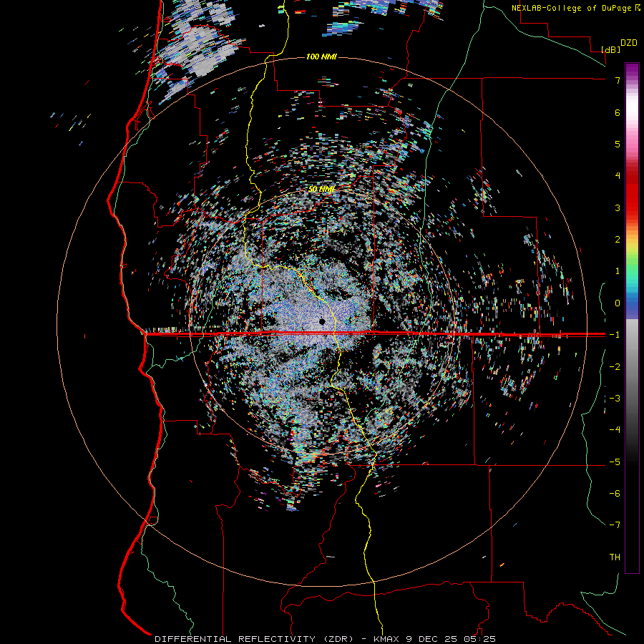Click the TH threshold label on scale

(x=615, y=557)
